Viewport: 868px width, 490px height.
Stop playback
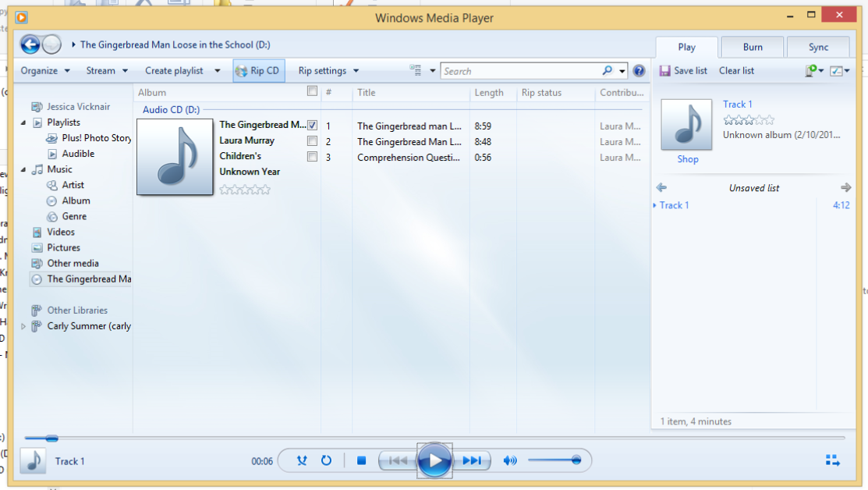click(x=362, y=460)
